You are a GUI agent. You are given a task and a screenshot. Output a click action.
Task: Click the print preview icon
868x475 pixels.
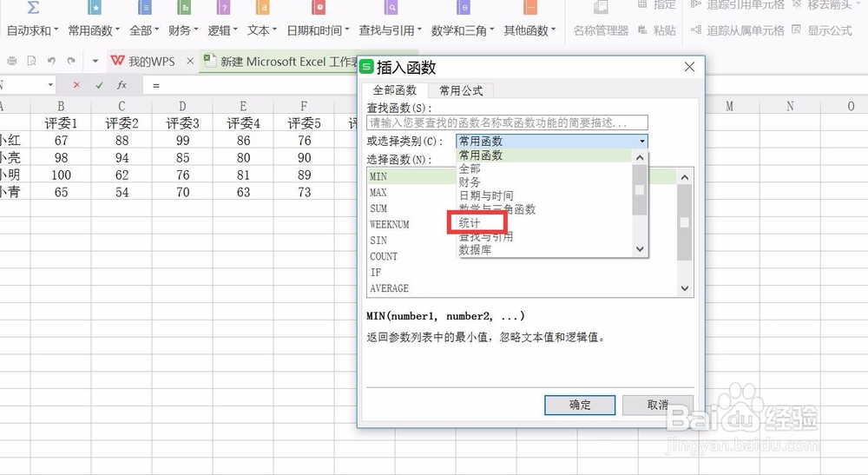[x=31, y=61]
